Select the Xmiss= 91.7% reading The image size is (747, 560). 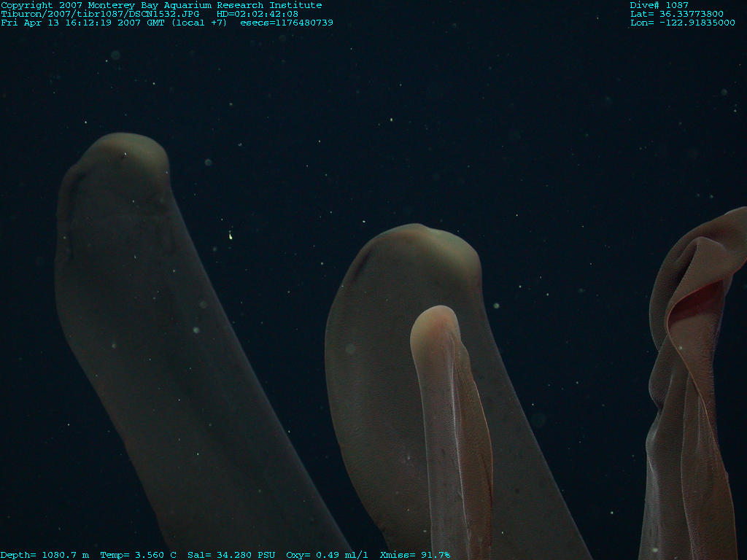414,555
